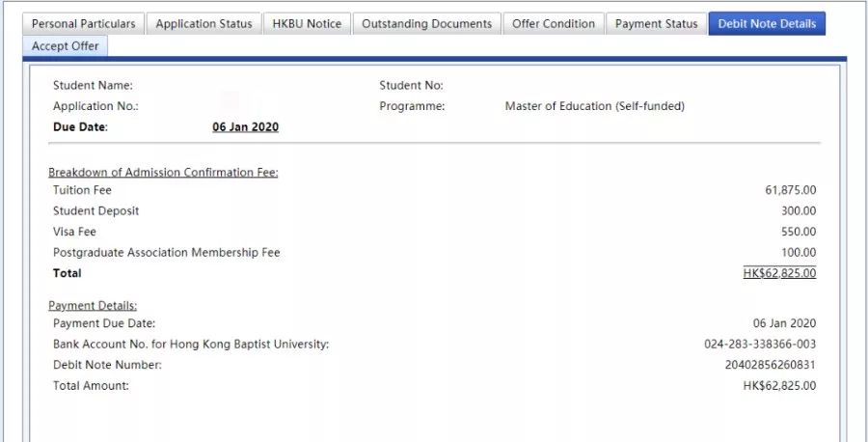Open the HKBU Notice tab
The image size is (868, 442).
307,23
